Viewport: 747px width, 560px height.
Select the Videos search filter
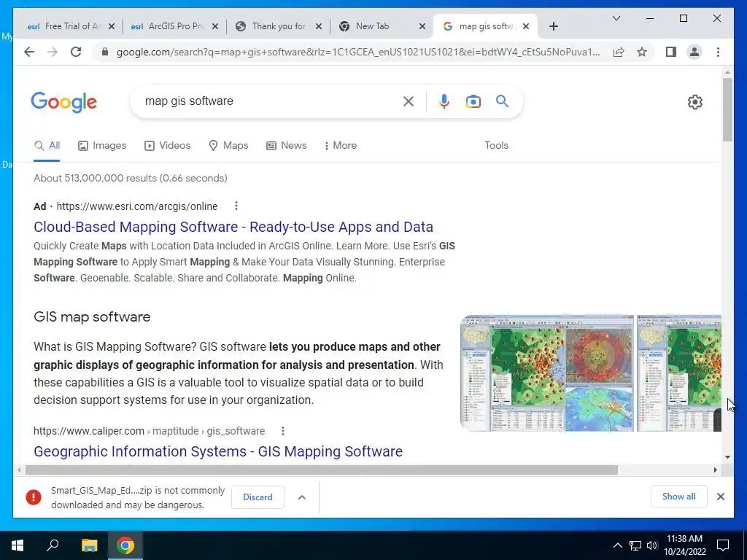pyautogui.click(x=167, y=145)
